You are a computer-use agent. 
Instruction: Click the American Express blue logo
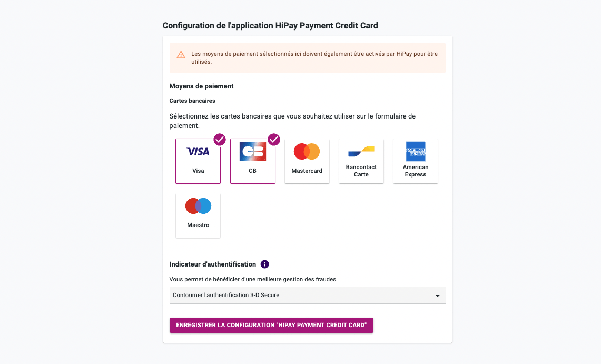click(416, 151)
